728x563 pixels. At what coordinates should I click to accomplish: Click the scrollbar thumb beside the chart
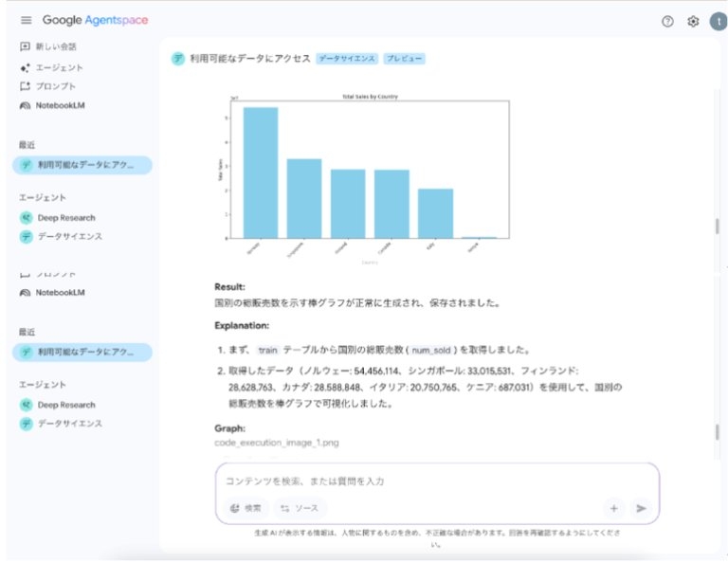(x=717, y=226)
